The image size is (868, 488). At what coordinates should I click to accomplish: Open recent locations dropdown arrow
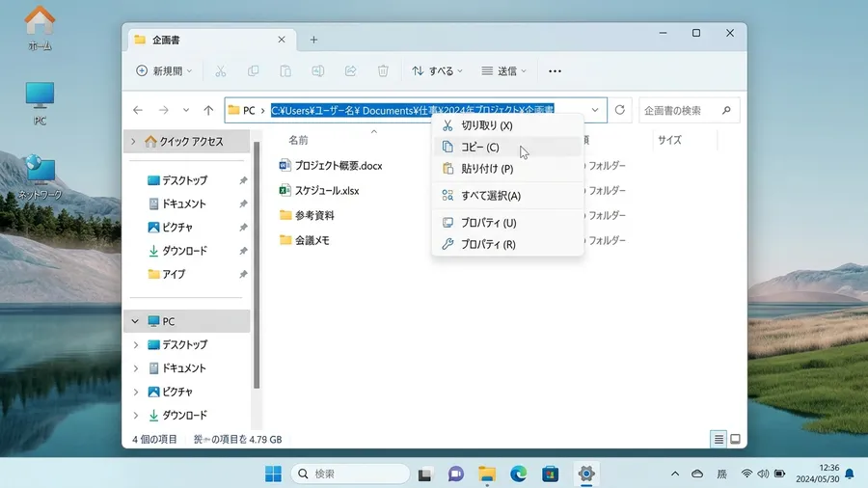point(186,110)
